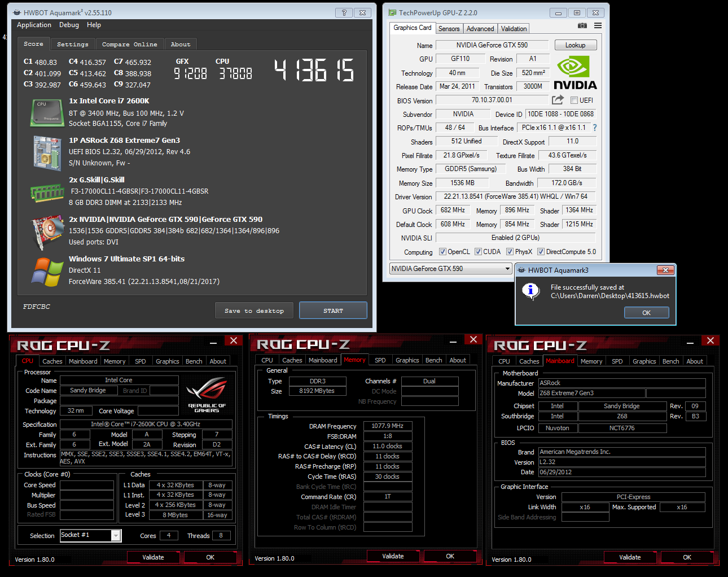728x577 pixels.
Task: Click the graphics card icon in Aquamark
Action: click(x=47, y=231)
